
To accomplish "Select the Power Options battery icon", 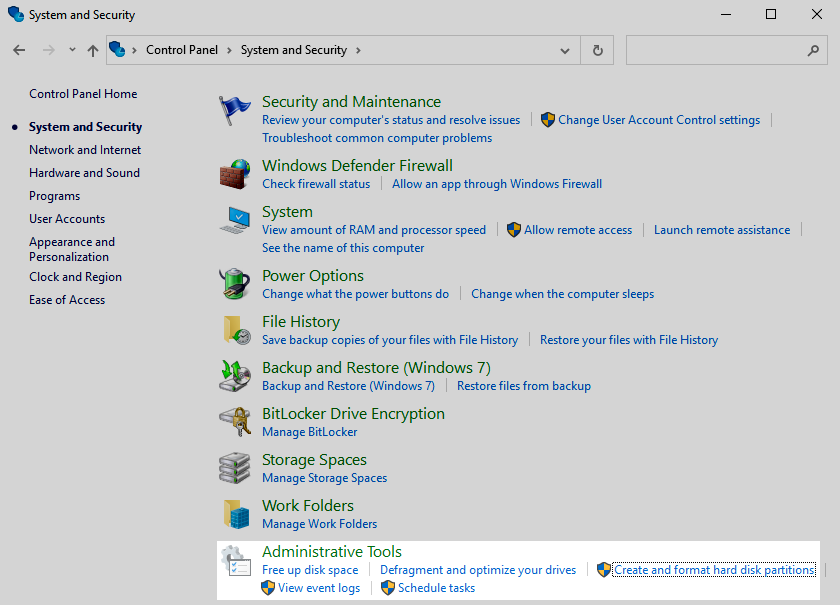I will click(x=235, y=284).
